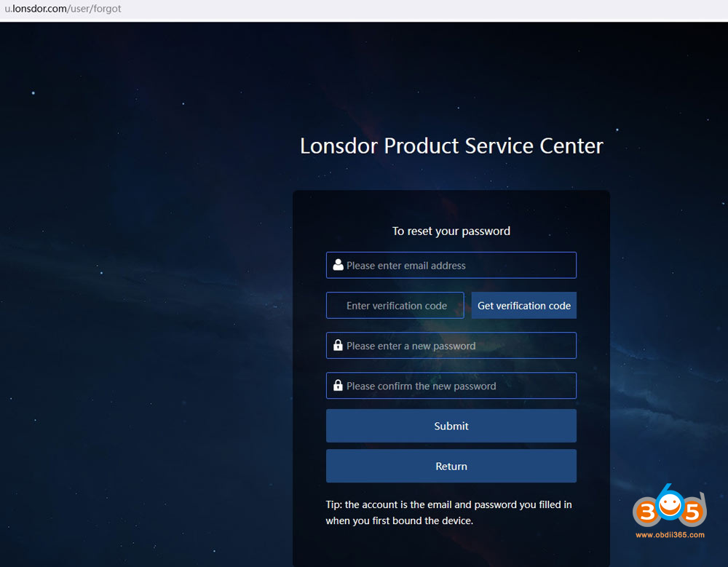Click the Lonsdor Product Service Center heading
The width and height of the screenshot is (728, 567).
(451, 146)
